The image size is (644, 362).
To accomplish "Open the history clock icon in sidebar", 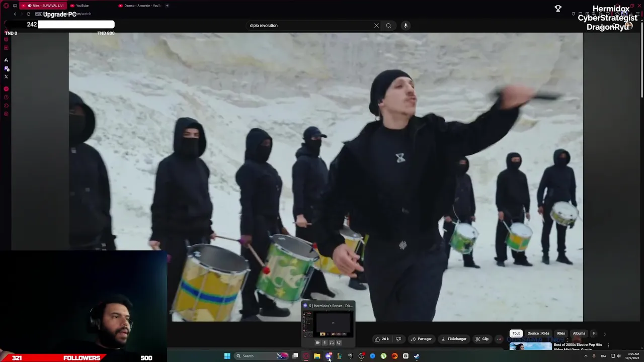I will click(x=6, y=97).
